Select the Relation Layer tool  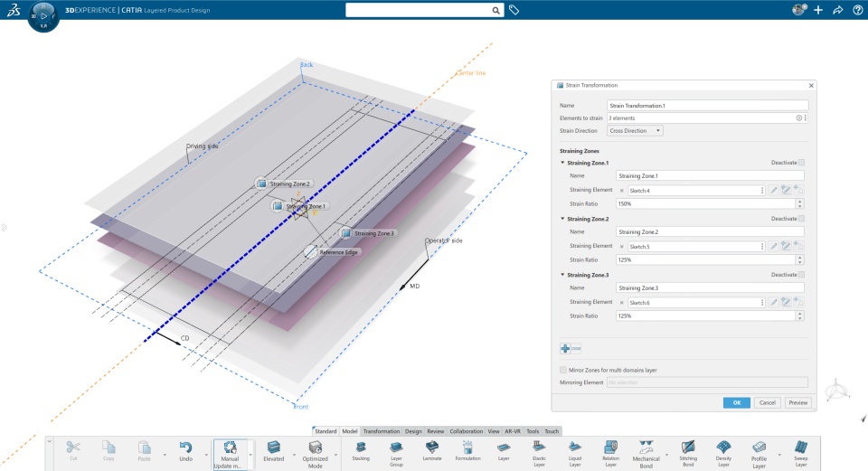click(610, 454)
